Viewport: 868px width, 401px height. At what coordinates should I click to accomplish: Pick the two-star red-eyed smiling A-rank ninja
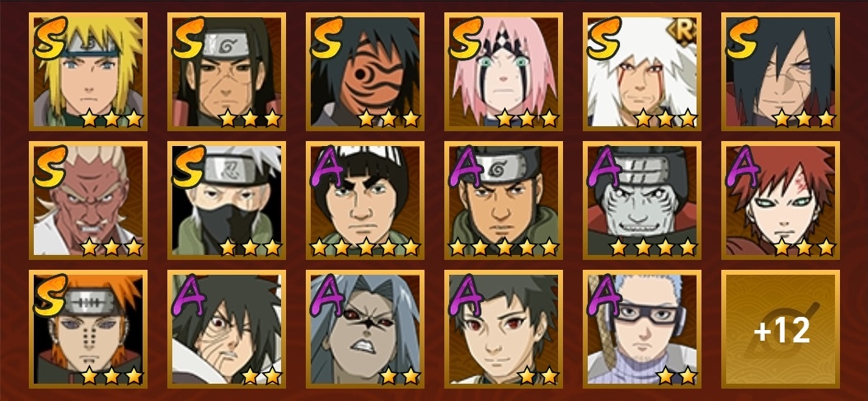503,328
